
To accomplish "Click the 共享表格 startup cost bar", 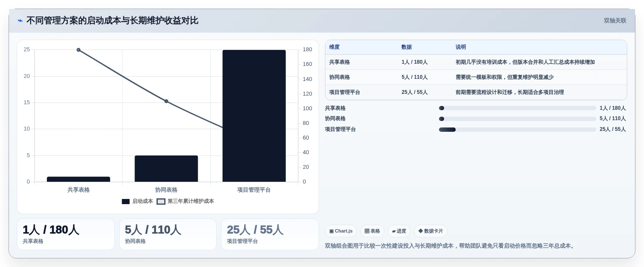I will (x=79, y=179).
